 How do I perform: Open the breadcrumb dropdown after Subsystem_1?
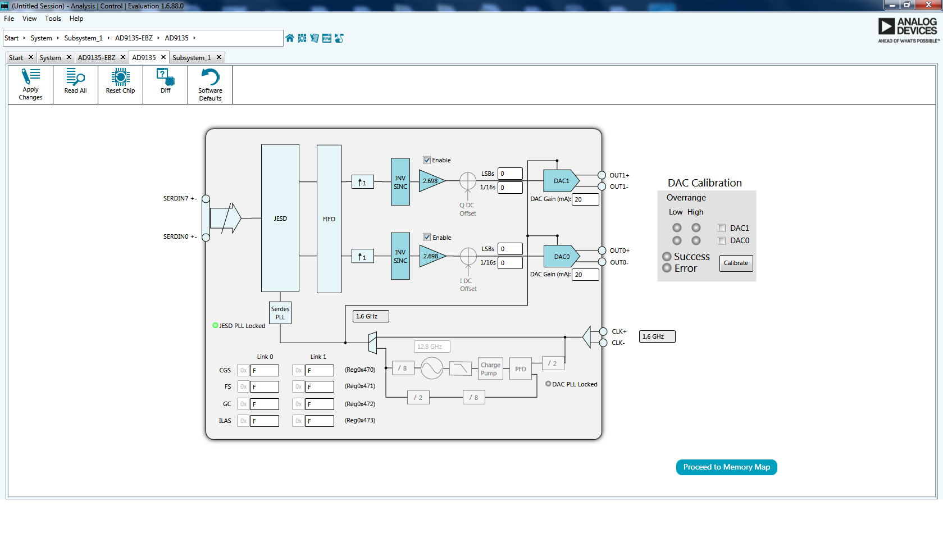click(x=108, y=38)
